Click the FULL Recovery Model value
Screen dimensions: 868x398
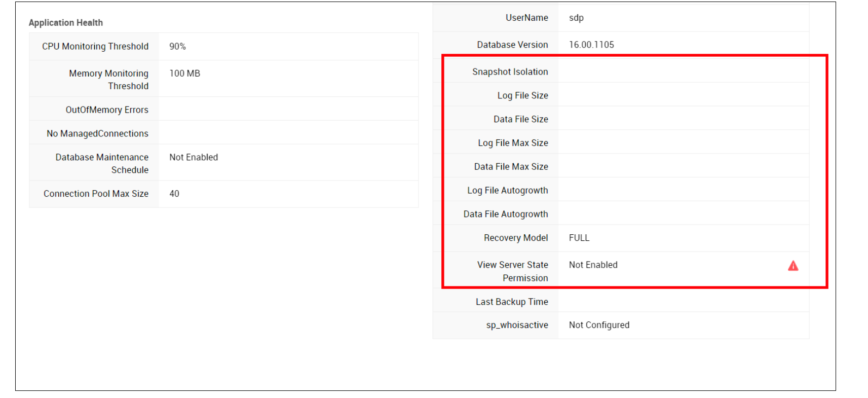click(579, 238)
